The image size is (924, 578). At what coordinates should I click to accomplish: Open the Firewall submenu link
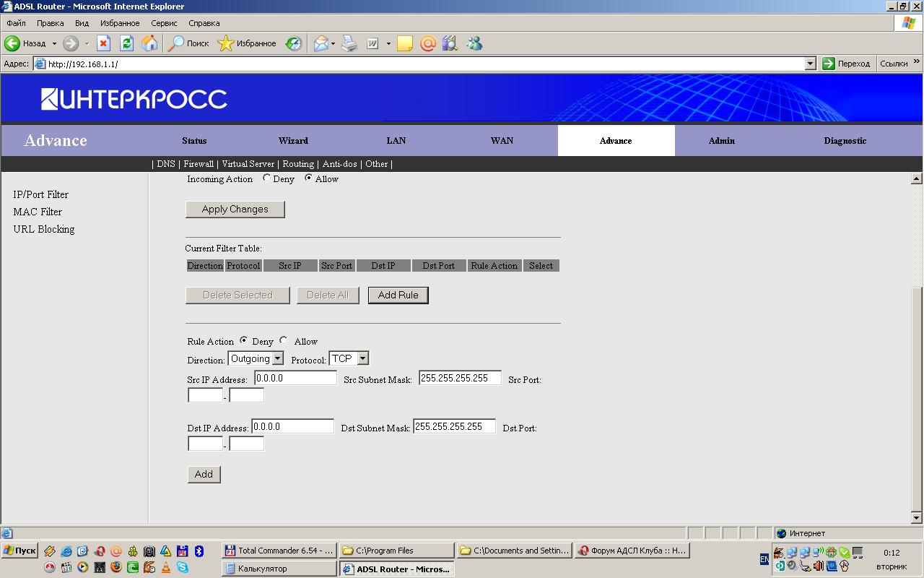tap(199, 164)
